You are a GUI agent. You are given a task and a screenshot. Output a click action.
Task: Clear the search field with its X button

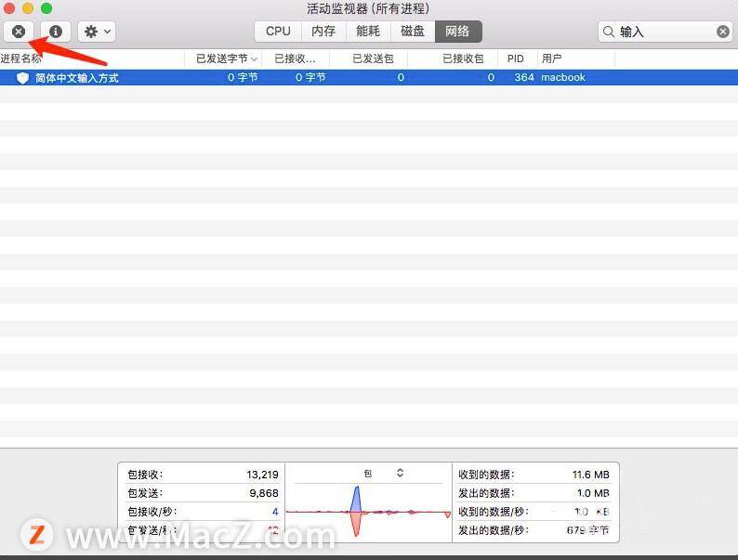coord(723,32)
